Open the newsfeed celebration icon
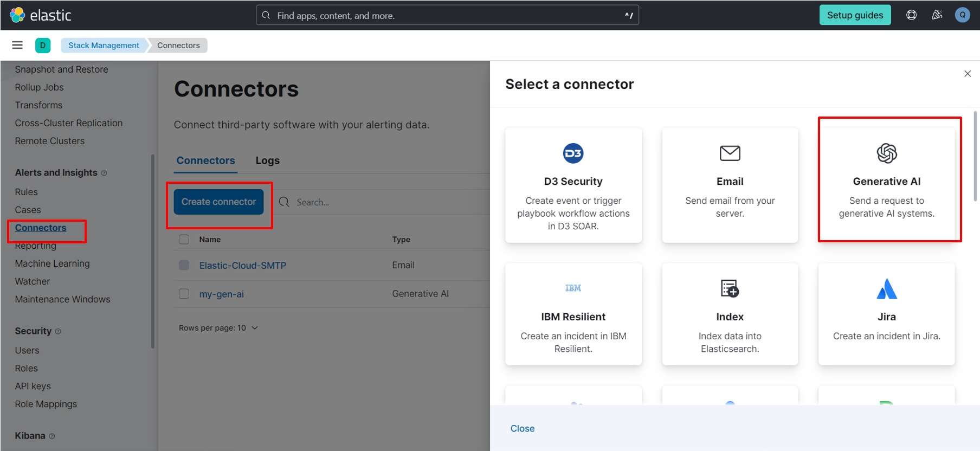 (x=937, y=15)
